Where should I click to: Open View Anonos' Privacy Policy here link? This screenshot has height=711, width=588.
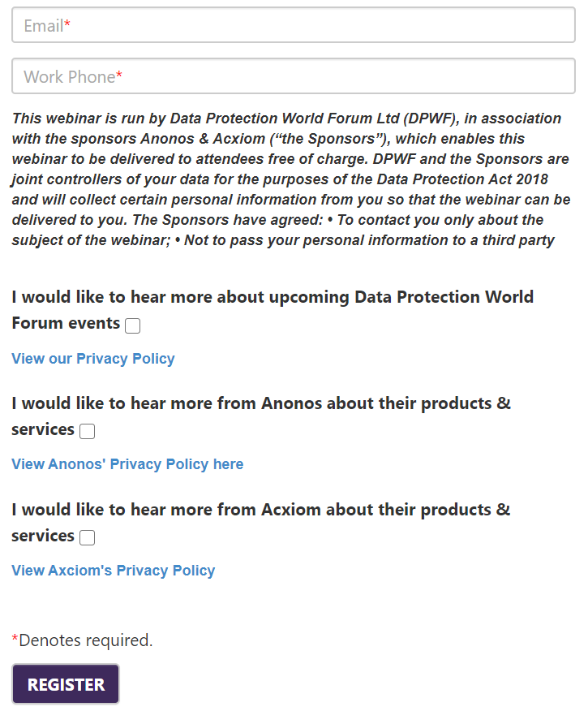[x=127, y=464]
